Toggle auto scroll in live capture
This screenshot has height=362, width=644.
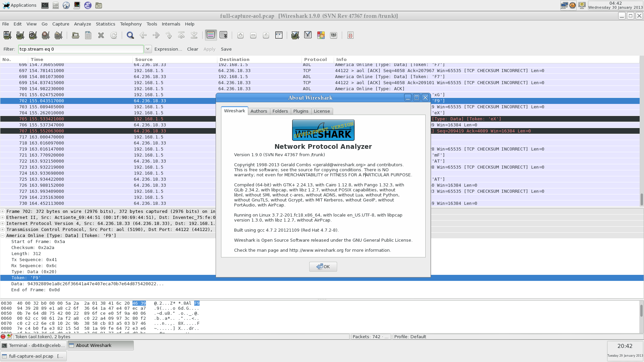pos(223,35)
